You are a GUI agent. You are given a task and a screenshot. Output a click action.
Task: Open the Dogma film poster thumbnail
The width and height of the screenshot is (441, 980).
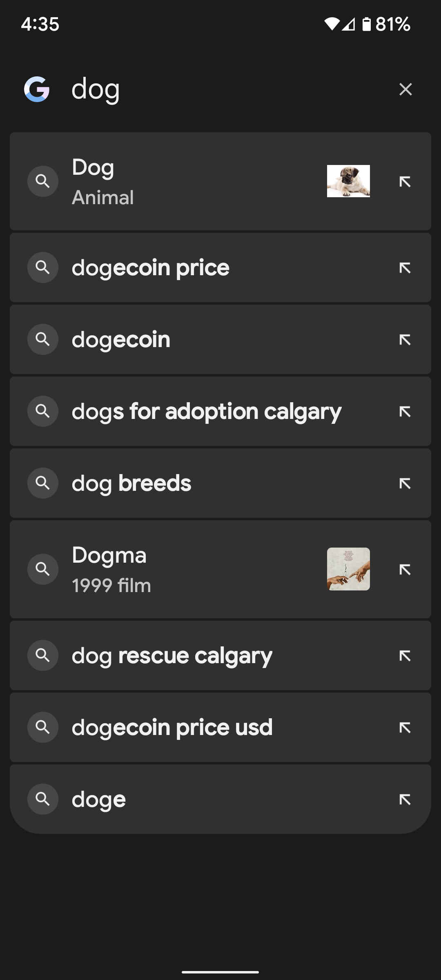348,569
